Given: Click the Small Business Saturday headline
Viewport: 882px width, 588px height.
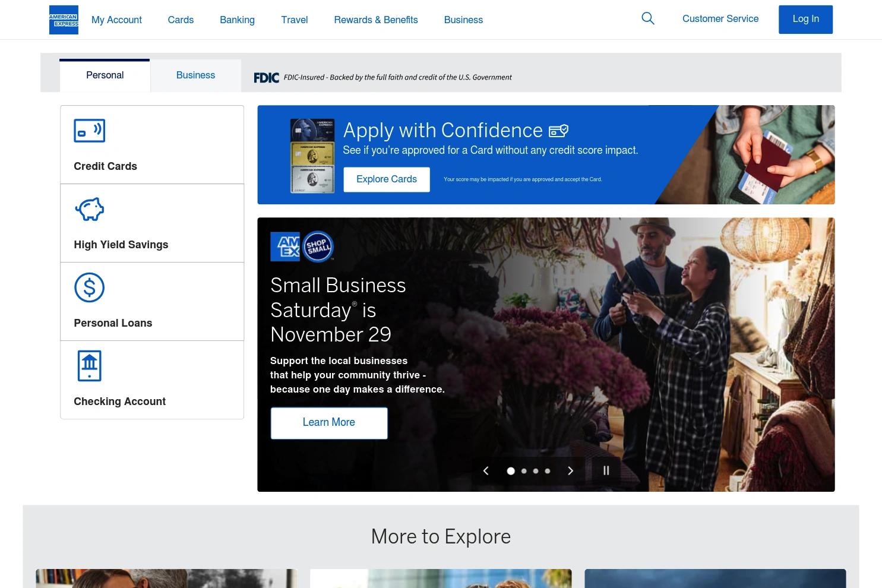Looking at the screenshot, I should pos(338,310).
